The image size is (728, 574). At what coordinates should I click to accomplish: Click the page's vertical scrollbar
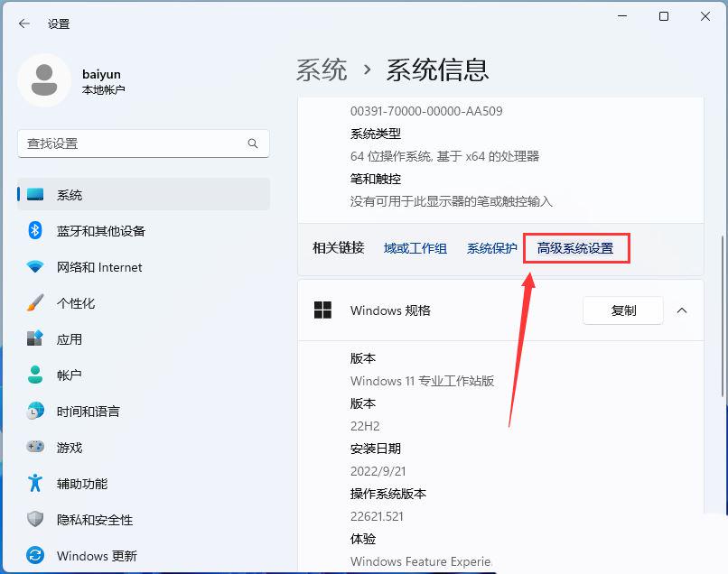pos(723,316)
